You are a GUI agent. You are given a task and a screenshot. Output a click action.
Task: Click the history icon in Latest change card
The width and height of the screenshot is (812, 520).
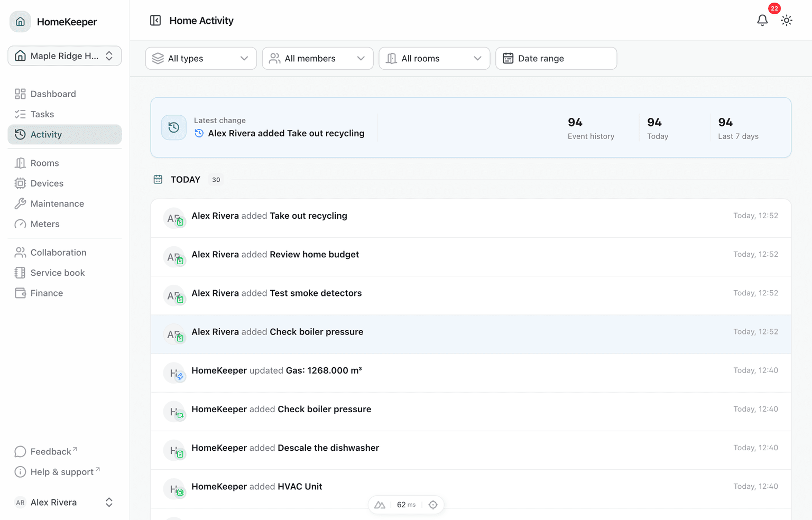[x=173, y=127]
